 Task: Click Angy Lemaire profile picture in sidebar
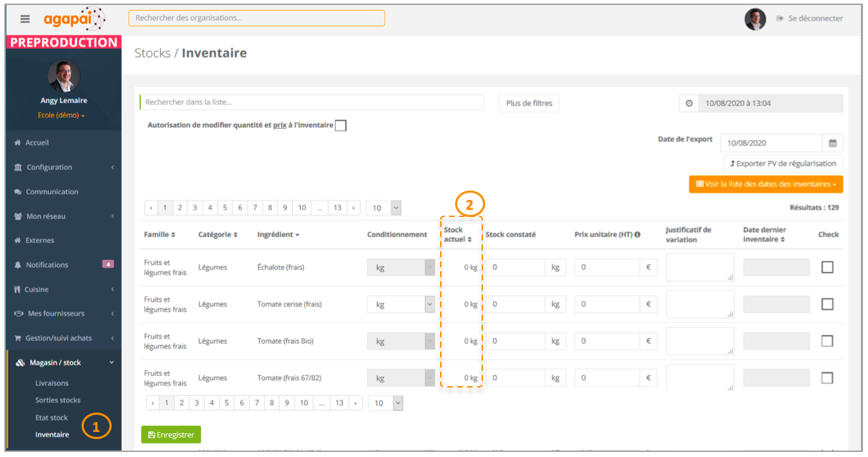coord(64,76)
